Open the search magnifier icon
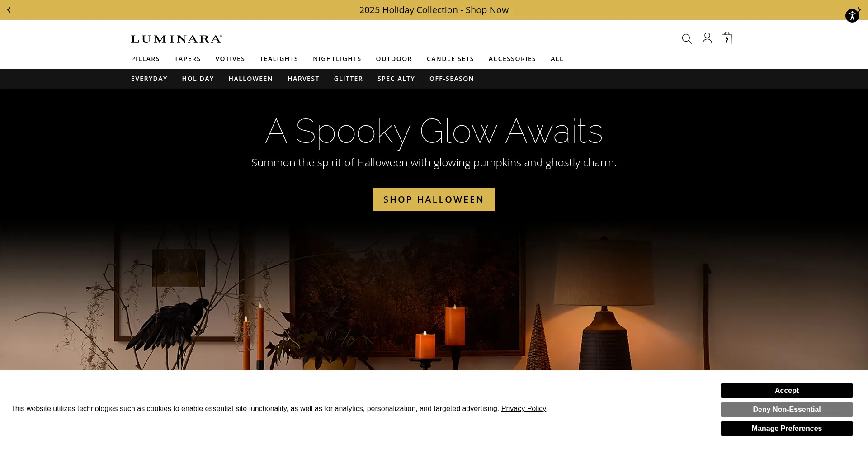868x449 pixels. [x=687, y=39]
